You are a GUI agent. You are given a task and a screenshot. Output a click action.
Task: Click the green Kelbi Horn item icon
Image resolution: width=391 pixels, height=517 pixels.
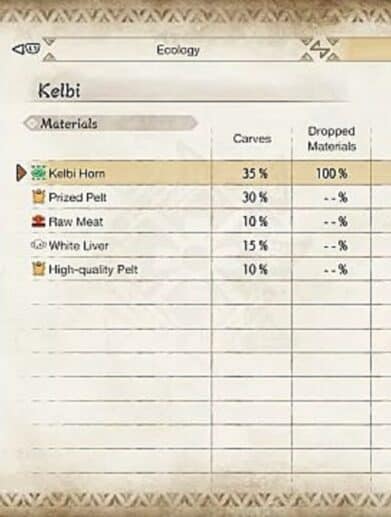pos(38,173)
